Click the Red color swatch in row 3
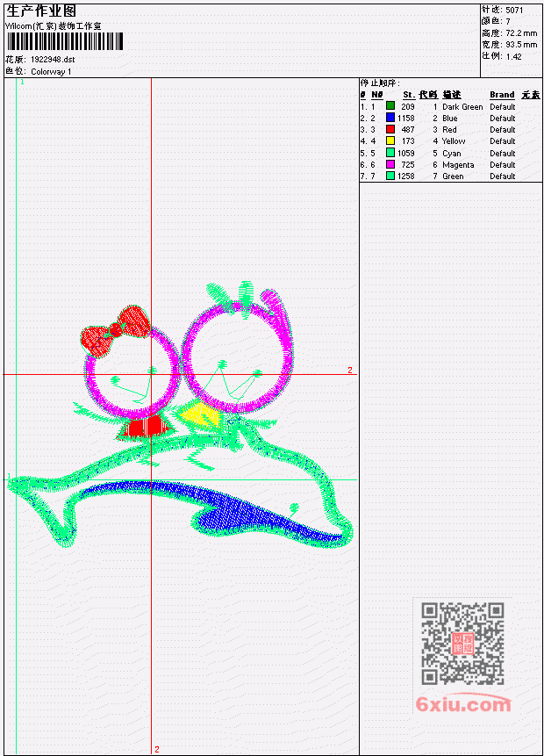This screenshot has width=544, height=756. tap(390, 129)
